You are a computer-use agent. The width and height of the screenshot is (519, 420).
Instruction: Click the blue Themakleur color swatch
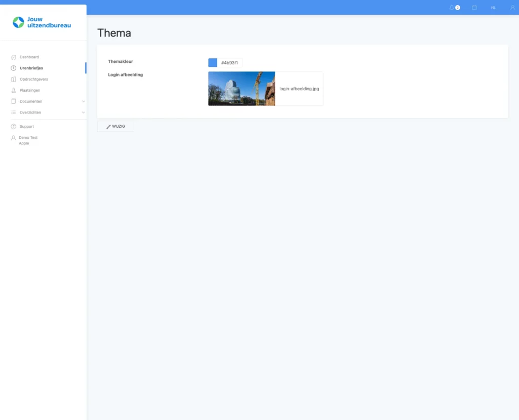click(213, 63)
